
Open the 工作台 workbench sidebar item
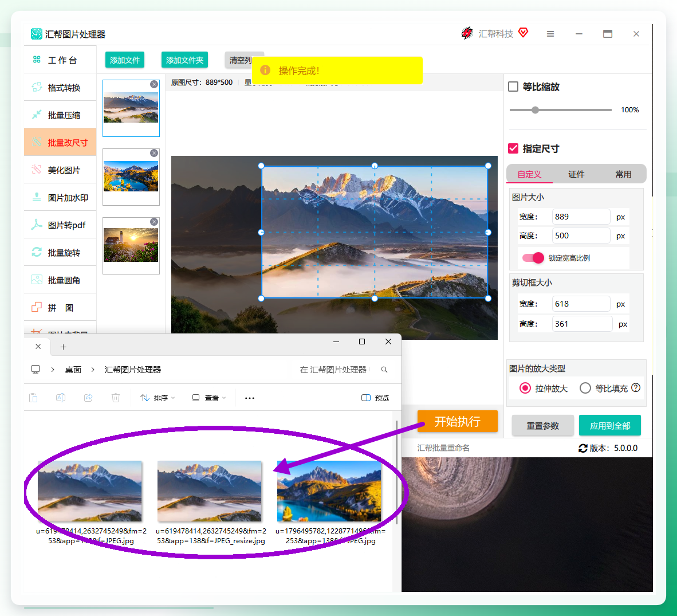click(60, 60)
